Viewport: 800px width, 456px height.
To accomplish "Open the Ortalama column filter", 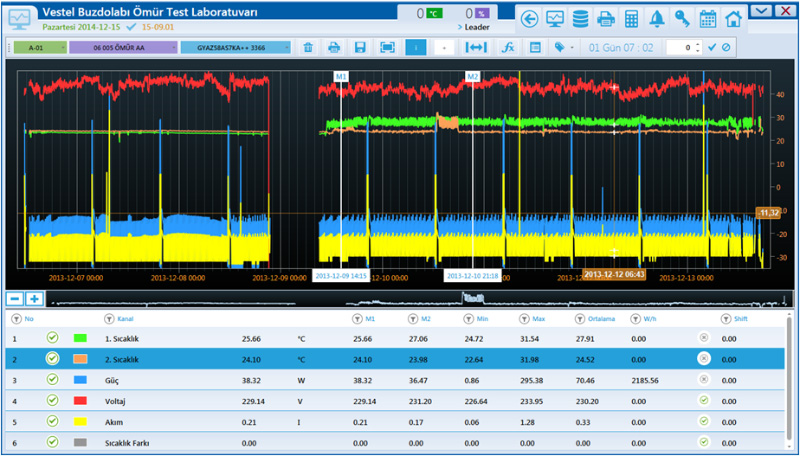I will [580, 319].
